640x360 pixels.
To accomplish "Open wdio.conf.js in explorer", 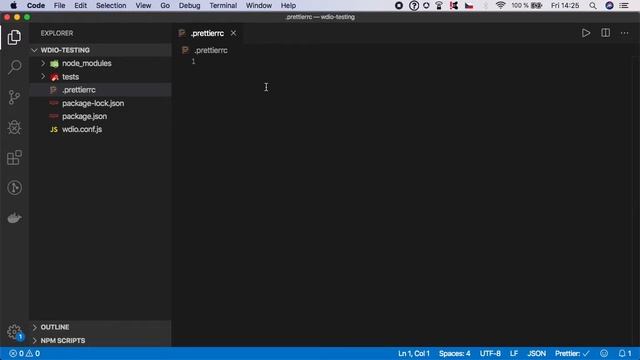I will click(100, 129).
